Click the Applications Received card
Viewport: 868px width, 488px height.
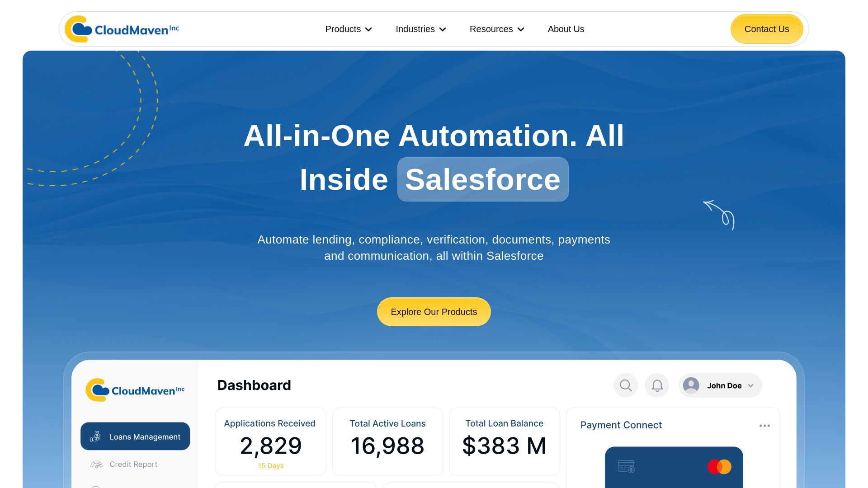pos(271,441)
